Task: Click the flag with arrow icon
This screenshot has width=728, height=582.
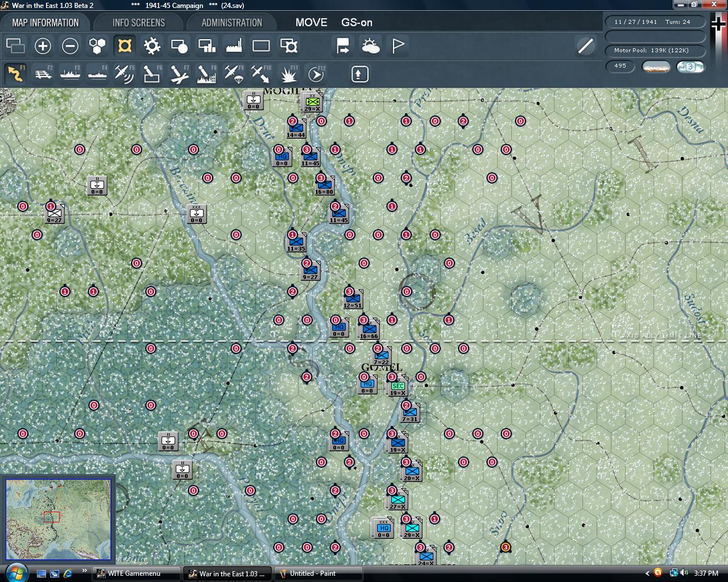Action: click(343, 45)
